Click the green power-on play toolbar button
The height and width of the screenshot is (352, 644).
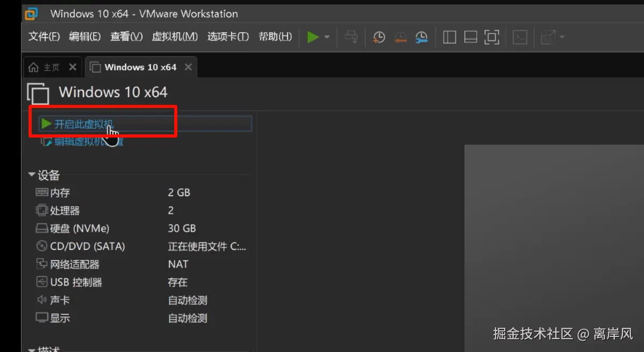[313, 37]
